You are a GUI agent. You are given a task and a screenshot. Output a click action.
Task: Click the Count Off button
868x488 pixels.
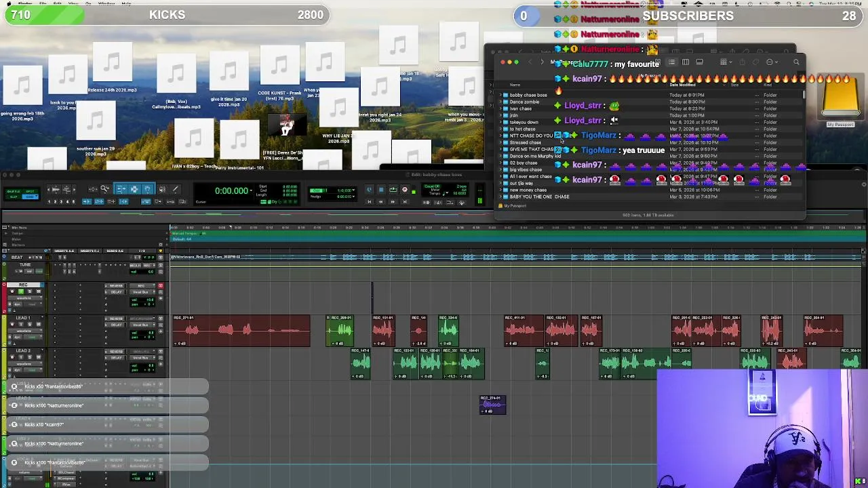pyautogui.click(x=432, y=186)
